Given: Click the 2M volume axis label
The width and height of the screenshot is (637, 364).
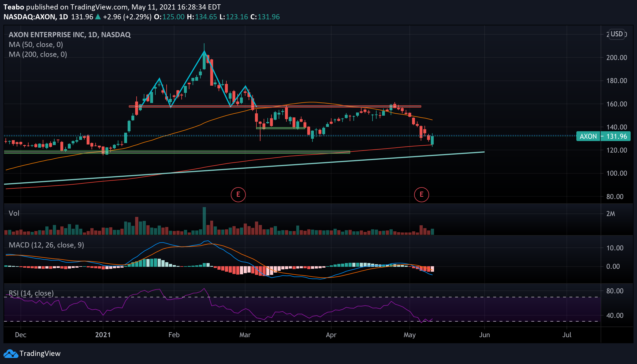Looking at the screenshot, I should (x=611, y=214).
